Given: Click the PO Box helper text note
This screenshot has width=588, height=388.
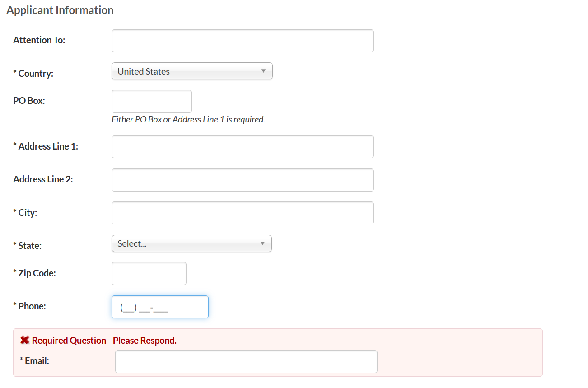Looking at the screenshot, I should click(x=188, y=120).
